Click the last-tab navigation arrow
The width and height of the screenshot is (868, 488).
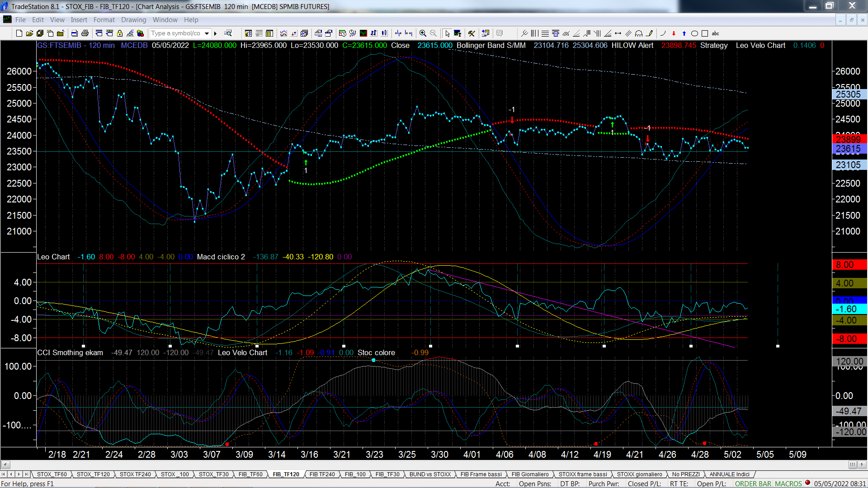point(26,474)
